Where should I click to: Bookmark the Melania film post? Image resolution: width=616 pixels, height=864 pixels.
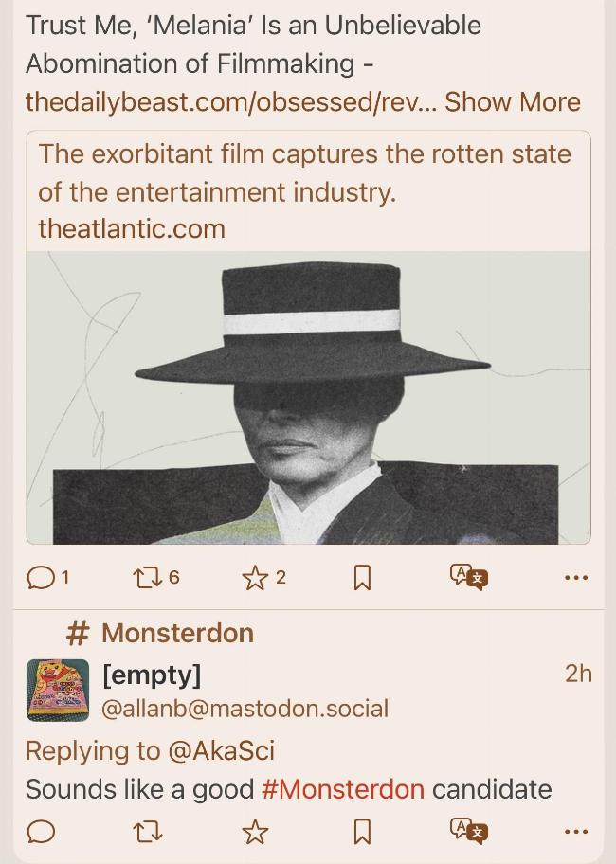(362, 578)
